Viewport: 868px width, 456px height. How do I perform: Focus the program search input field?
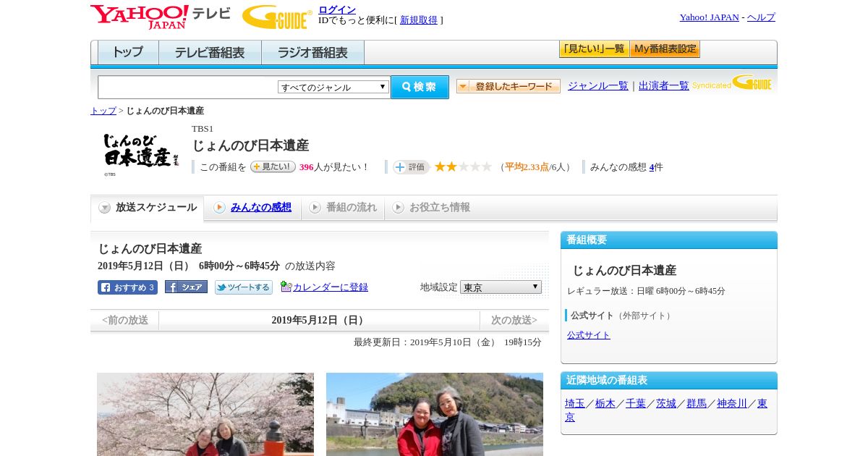click(x=188, y=87)
